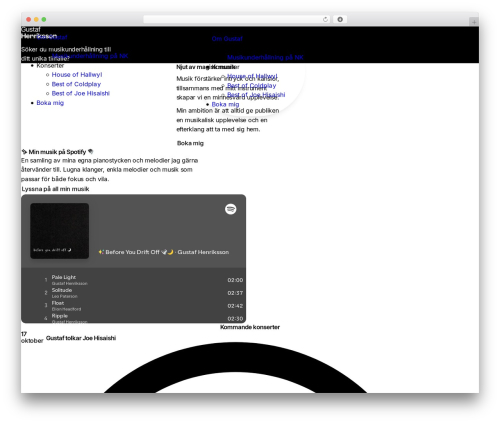
Task: Click the round download icon beside the address bar
Action: [340, 19]
